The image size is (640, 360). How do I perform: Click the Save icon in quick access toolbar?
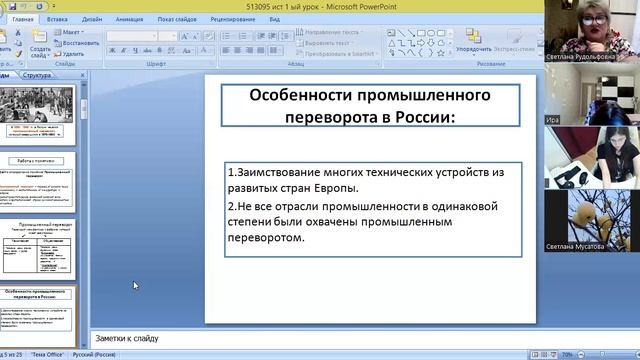pos(12,7)
